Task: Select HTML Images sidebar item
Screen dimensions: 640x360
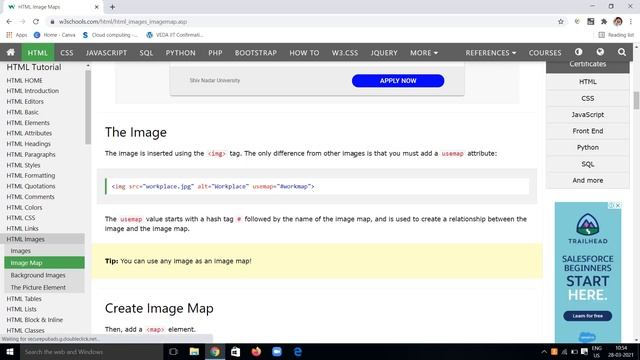Action: click(x=42, y=239)
